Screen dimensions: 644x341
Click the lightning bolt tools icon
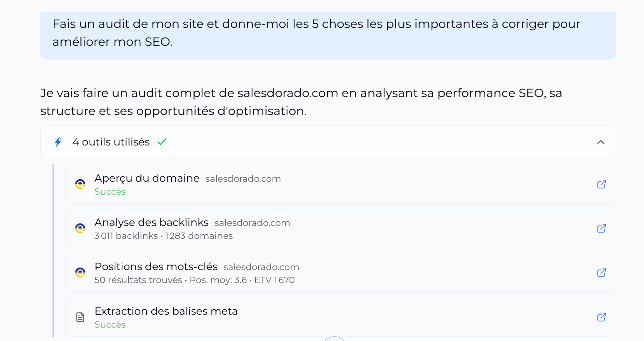pos(58,142)
